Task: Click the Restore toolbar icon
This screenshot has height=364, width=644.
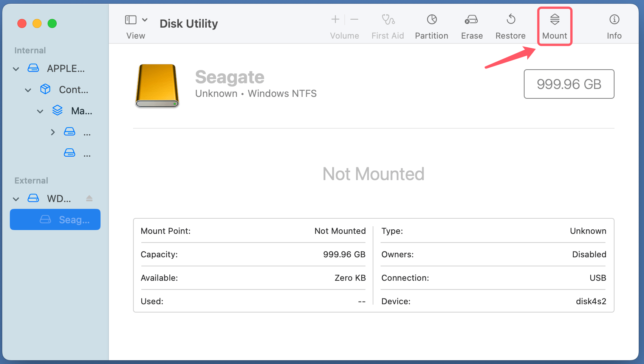Action: pyautogui.click(x=511, y=20)
